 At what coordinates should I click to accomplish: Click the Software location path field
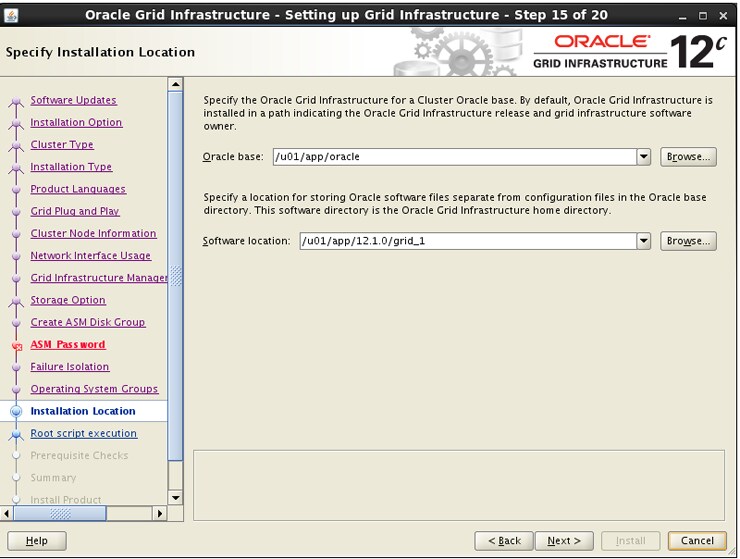click(468, 241)
